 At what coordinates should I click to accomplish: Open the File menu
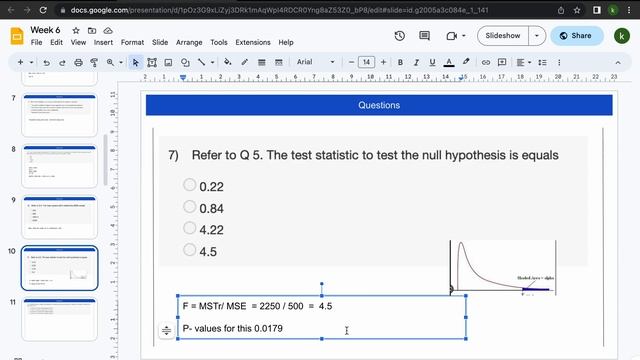[x=36, y=42]
